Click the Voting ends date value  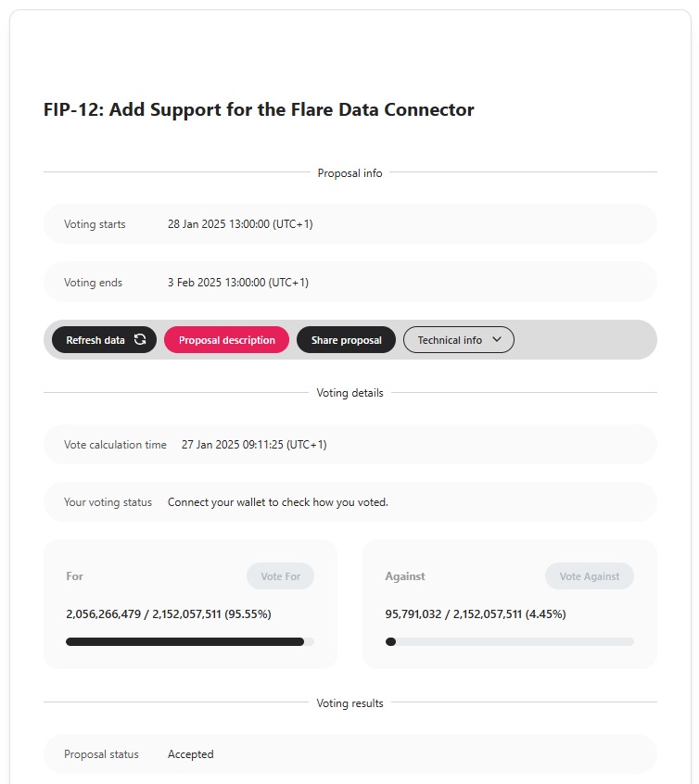[238, 283]
